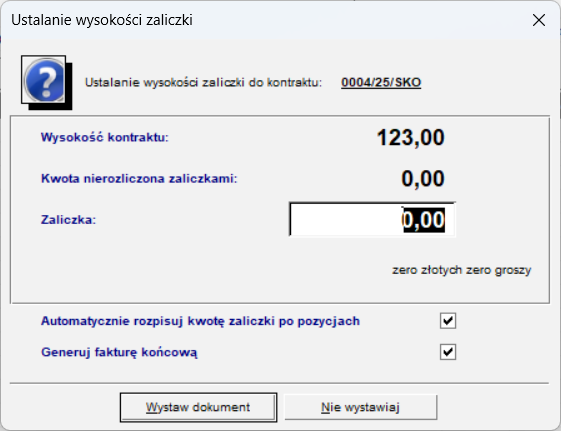Click the Zaliczka field label
The image size is (561, 431).
pyautogui.click(x=68, y=220)
